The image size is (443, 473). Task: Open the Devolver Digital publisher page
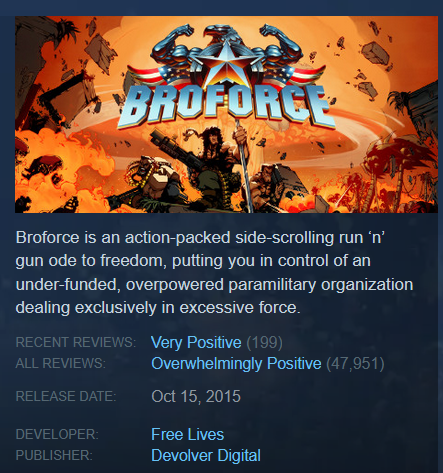(206, 455)
